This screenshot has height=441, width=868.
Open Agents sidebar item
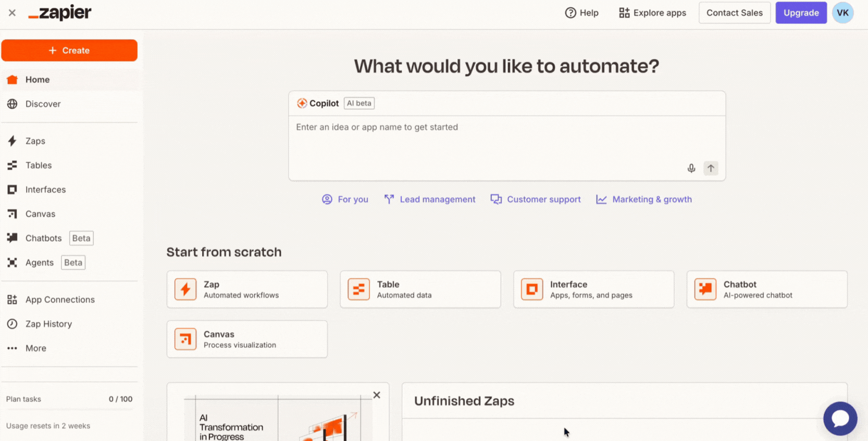(x=40, y=262)
